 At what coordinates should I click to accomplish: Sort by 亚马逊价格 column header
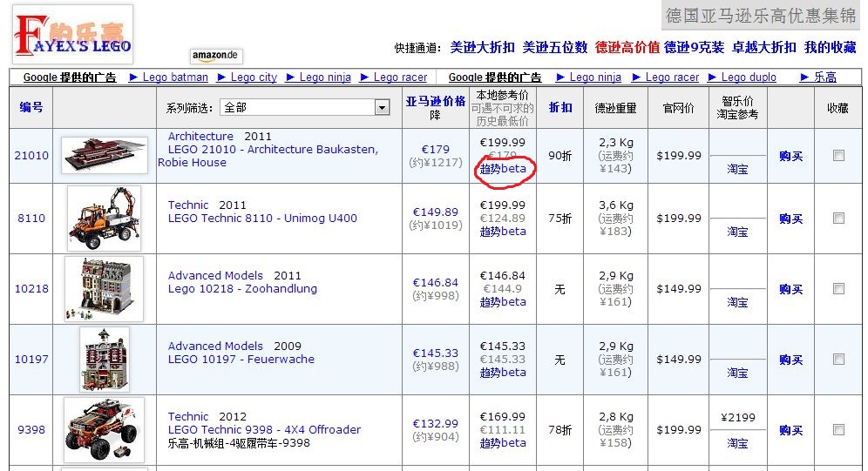click(436, 101)
